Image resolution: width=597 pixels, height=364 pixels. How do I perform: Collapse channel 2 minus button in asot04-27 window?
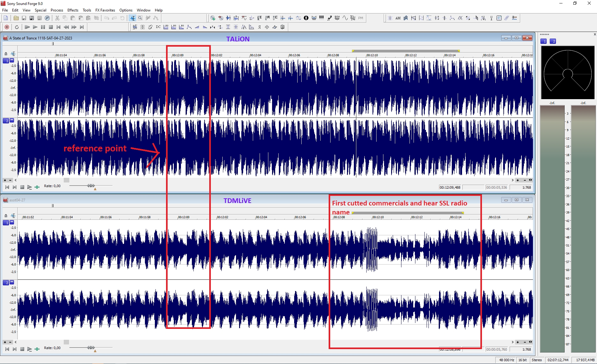(x=12, y=282)
